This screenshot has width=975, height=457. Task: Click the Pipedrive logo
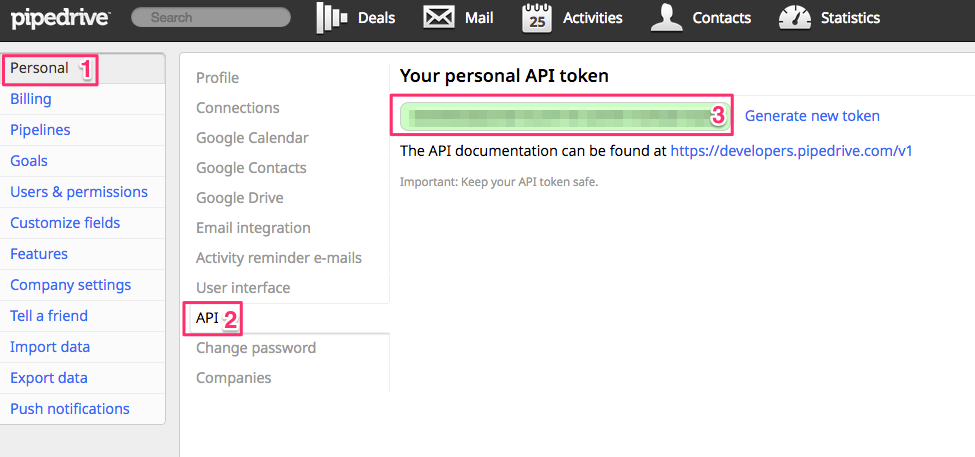tap(60, 17)
